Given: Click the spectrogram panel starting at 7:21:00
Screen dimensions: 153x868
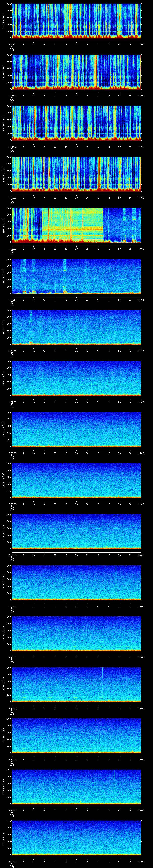Looking at the screenshot, I should point(77,378).
